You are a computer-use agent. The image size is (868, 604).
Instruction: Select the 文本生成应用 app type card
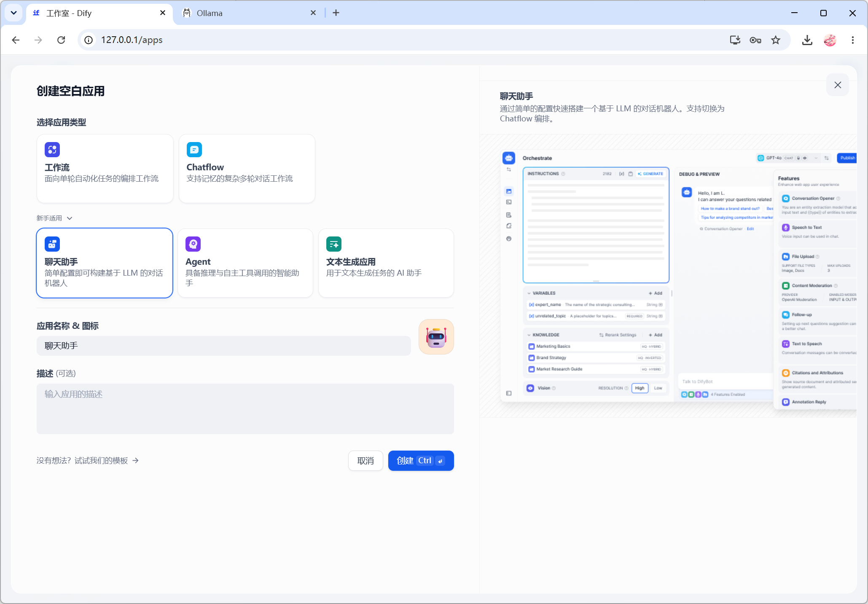pyautogui.click(x=386, y=263)
